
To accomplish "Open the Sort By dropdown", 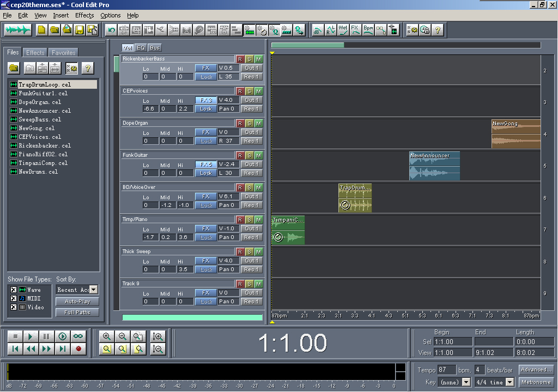I will point(94,290).
